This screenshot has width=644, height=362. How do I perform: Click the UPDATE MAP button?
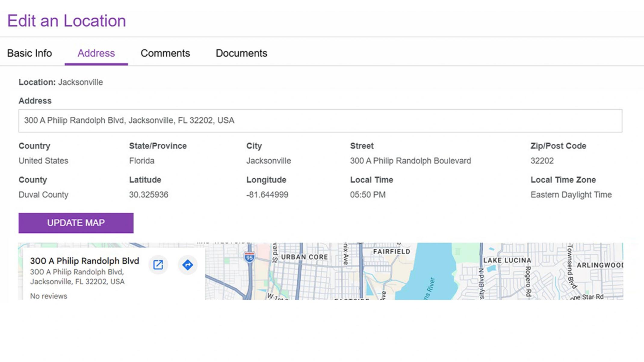(x=76, y=223)
